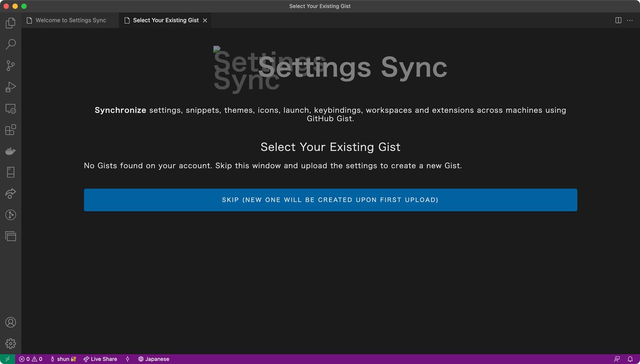Click the Japanese language status item
Viewport: 640px width, 364px height.
[x=154, y=359]
